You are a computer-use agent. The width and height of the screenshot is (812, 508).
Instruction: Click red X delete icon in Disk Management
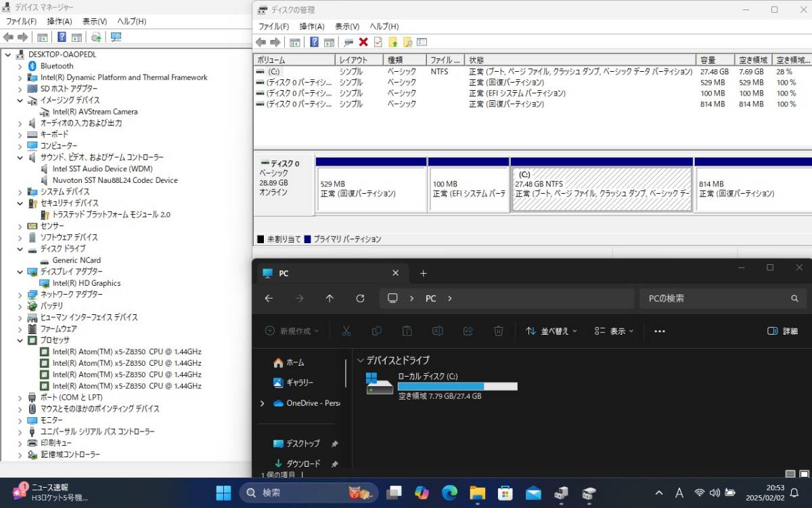coord(363,42)
